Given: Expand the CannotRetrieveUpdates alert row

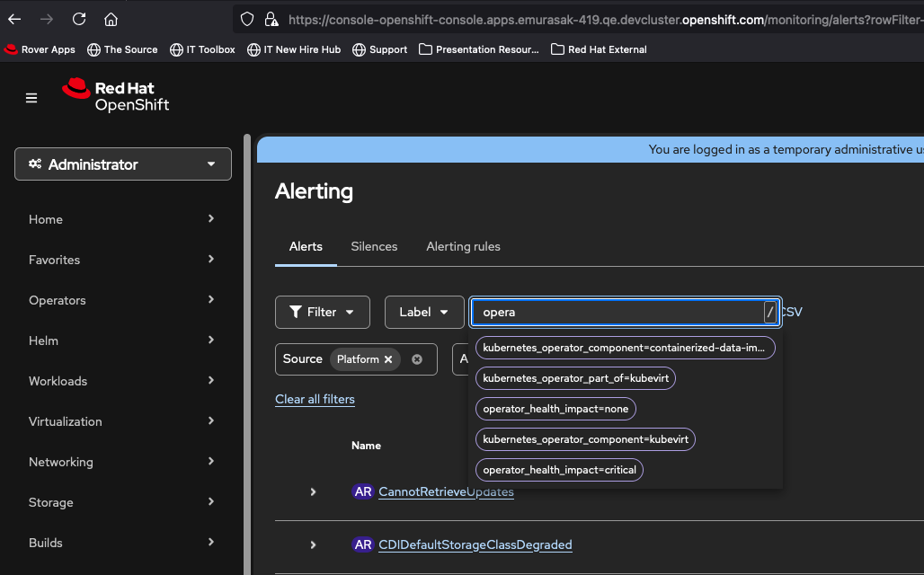Looking at the screenshot, I should (313, 491).
